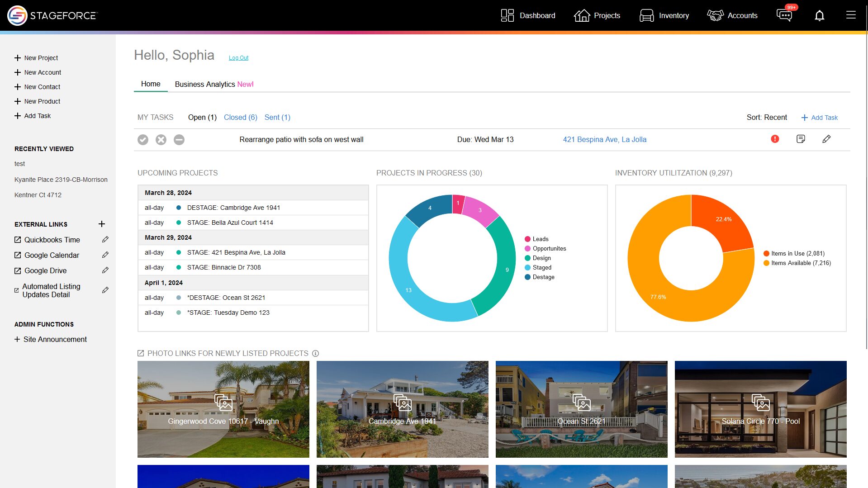Show the Closed (6) tasks
The image size is (868, 488).
coord(241,118)
